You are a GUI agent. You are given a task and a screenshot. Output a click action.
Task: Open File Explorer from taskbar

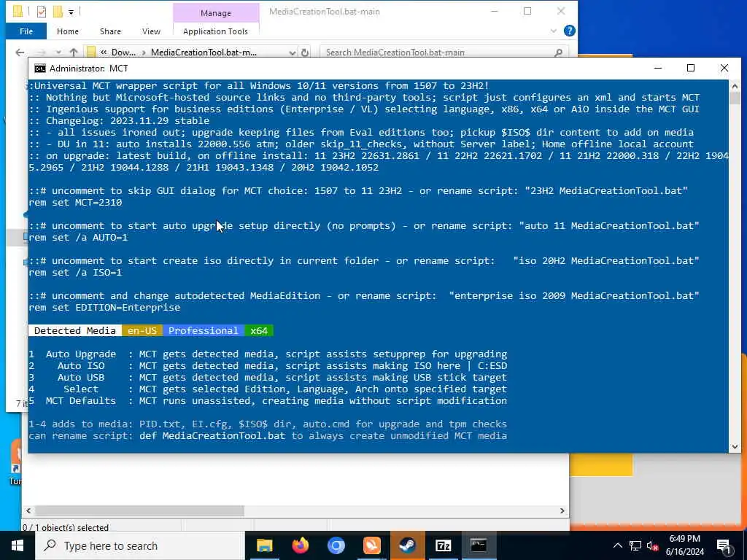tap(264, 545)
